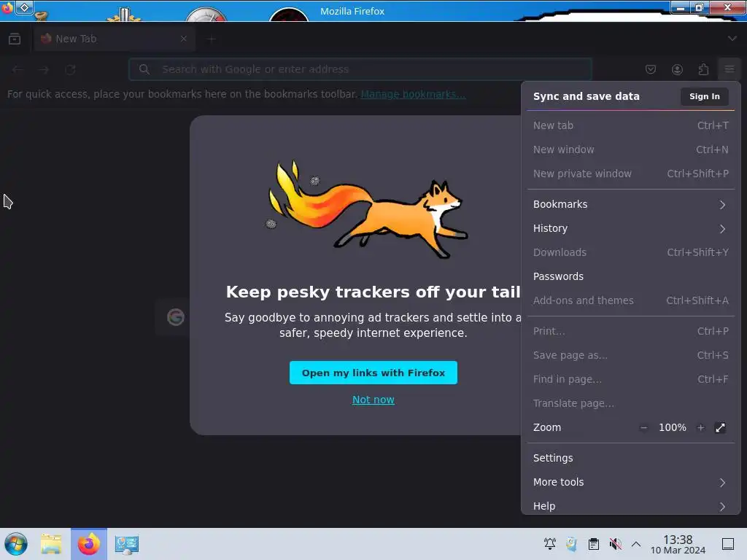Open New private window entry

(x=631, y=174)
